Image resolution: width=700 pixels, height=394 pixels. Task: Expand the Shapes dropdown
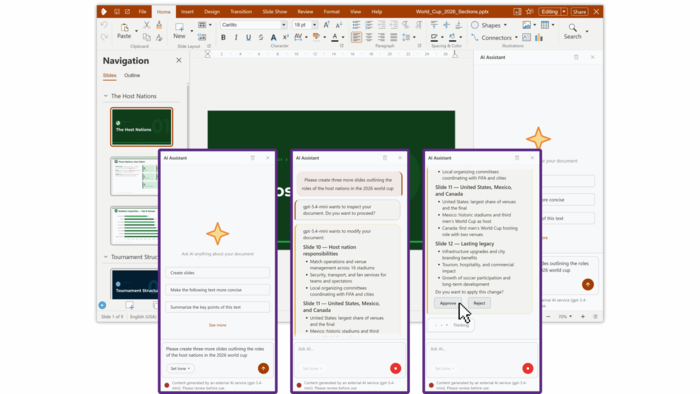pos(505,25)
